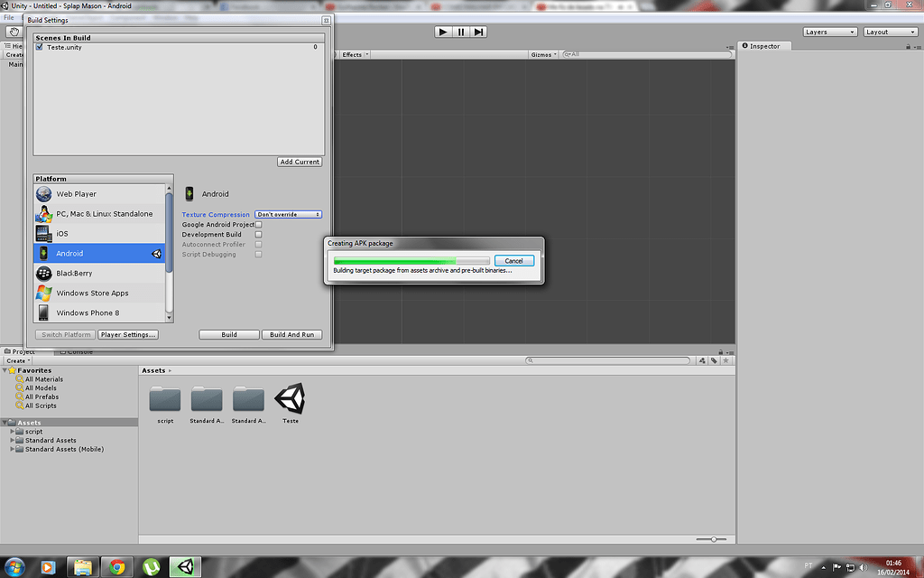Open Player Settings from Build Settings
This screenshot has height=578, width=924.
(x=128, y=333)
